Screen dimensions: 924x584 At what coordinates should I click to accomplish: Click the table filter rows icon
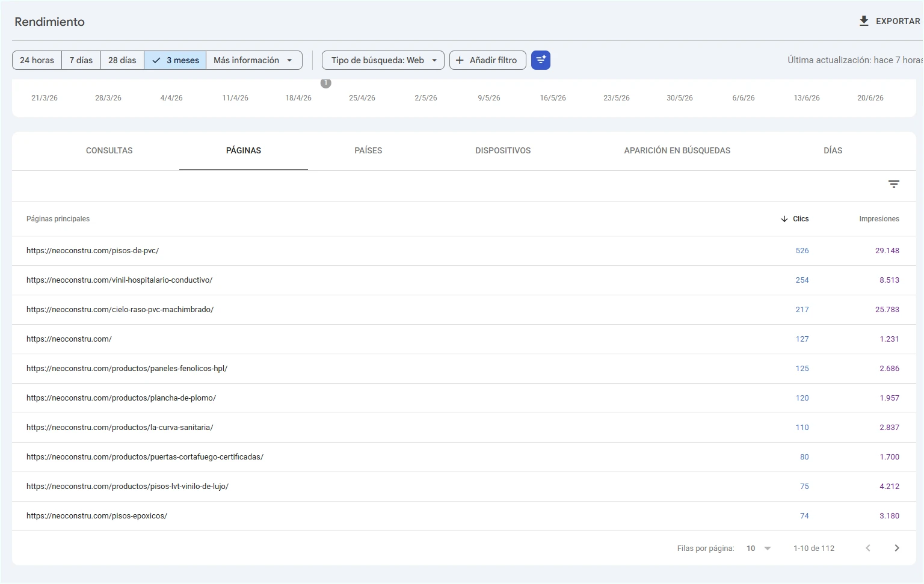894,184
